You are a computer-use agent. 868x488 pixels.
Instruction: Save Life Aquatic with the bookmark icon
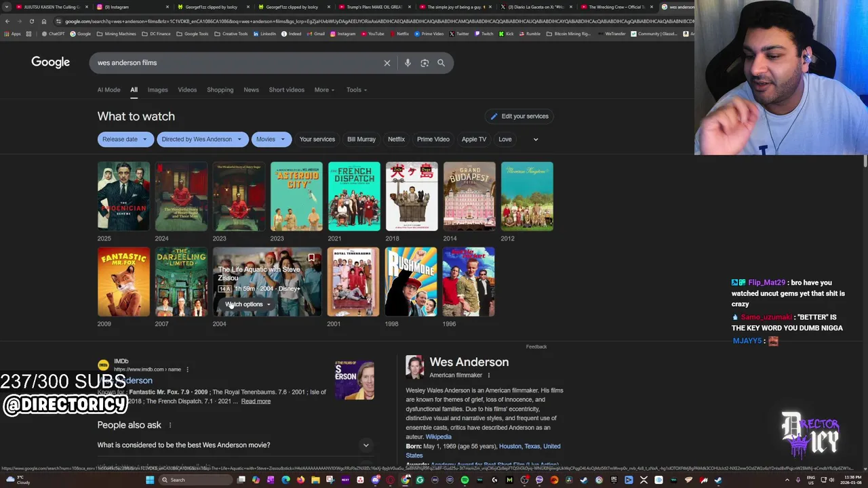(x=311, y=258)
